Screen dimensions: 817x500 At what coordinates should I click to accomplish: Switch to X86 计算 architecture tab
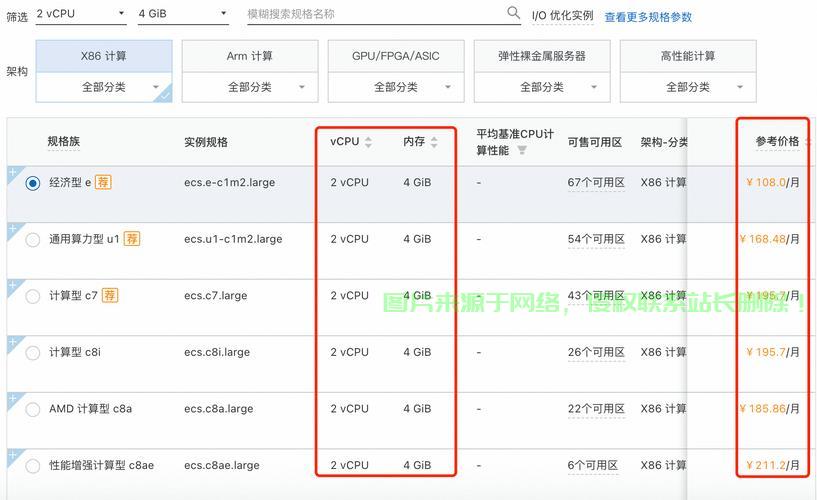pyautogui.click(x=104, y=56)
